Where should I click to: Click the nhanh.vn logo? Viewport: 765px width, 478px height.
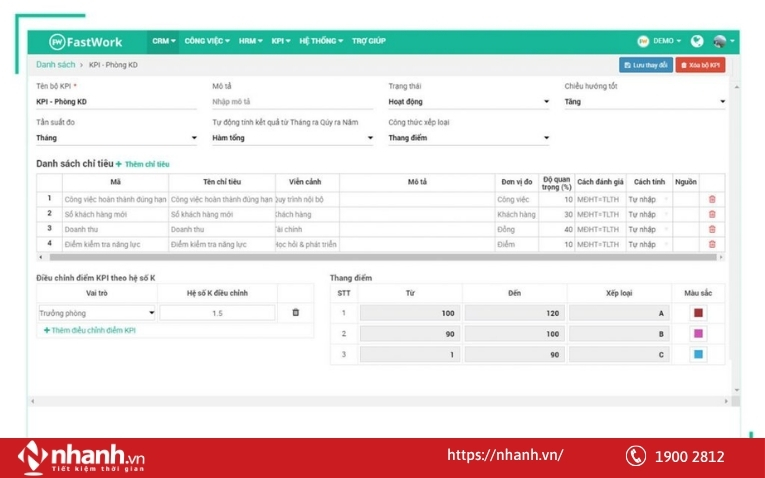coord(81,457)
